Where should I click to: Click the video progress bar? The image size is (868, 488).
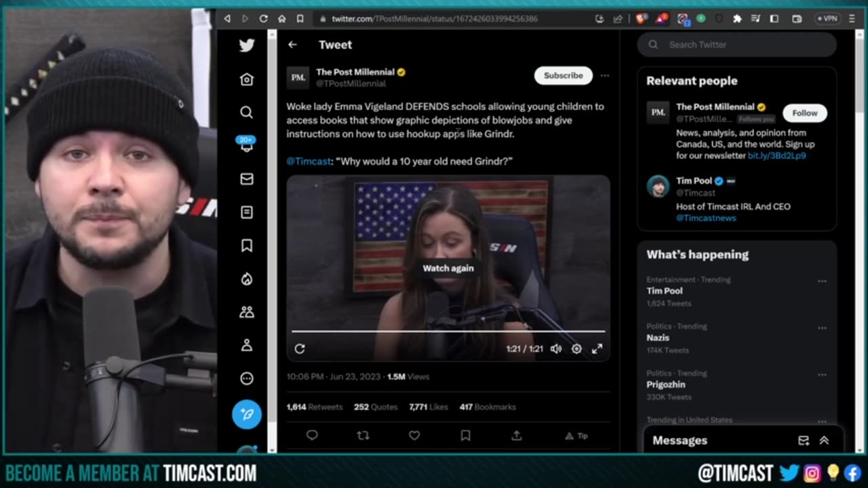(x=448, y=331)
